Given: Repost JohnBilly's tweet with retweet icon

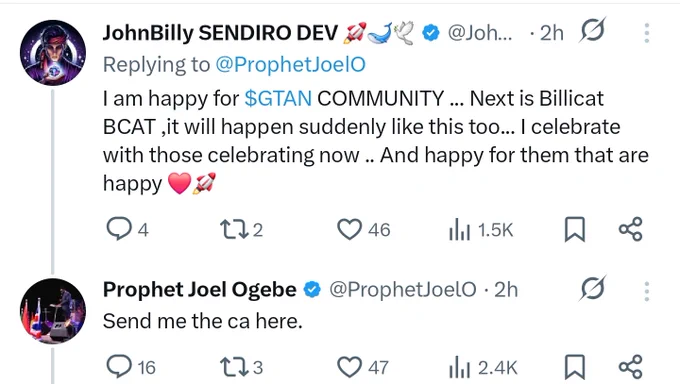Looking at the screenshot, I should pyautogui.click(x=234, y=230).
